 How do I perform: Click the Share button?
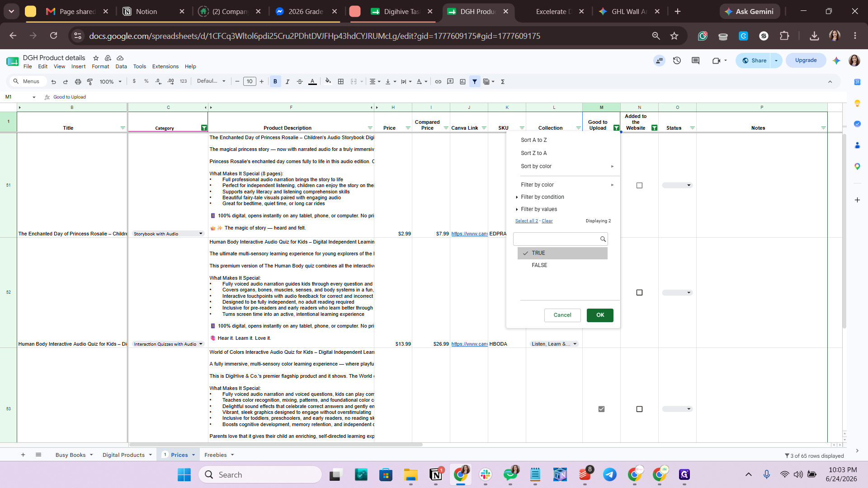755,61
